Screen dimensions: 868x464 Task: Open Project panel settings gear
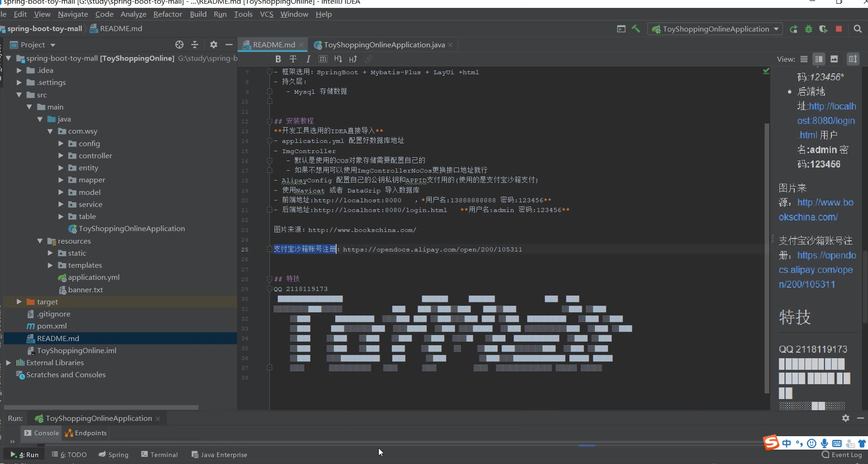(213, 45)
